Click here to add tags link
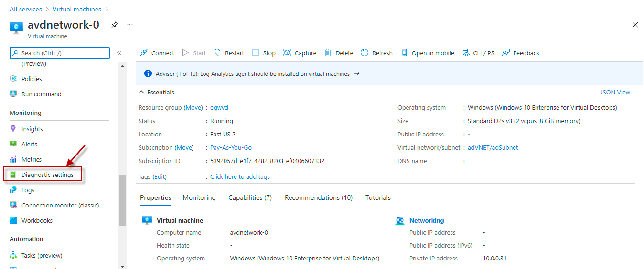 click(x=240, y=177)
